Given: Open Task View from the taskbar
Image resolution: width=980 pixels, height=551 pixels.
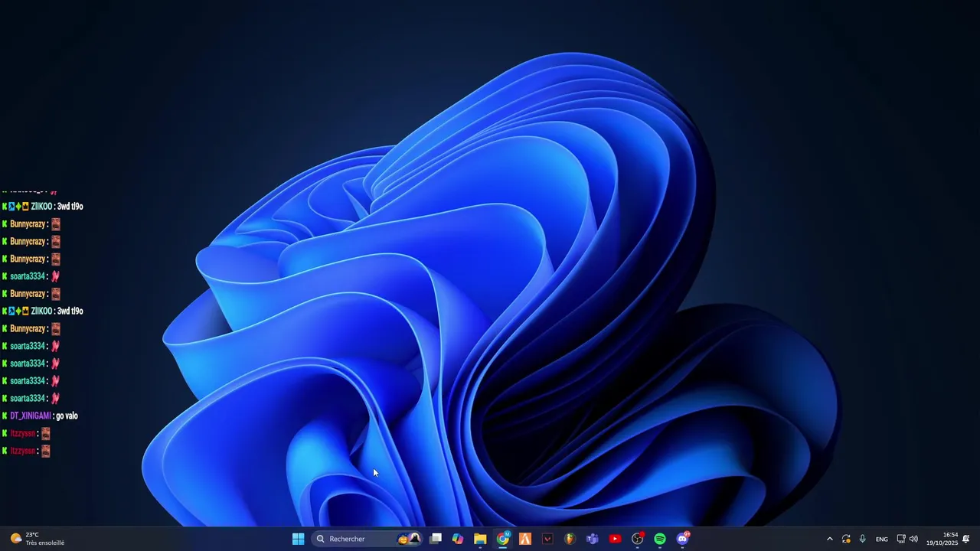Looking at the screenshot, I should click(x=435, y=539).
